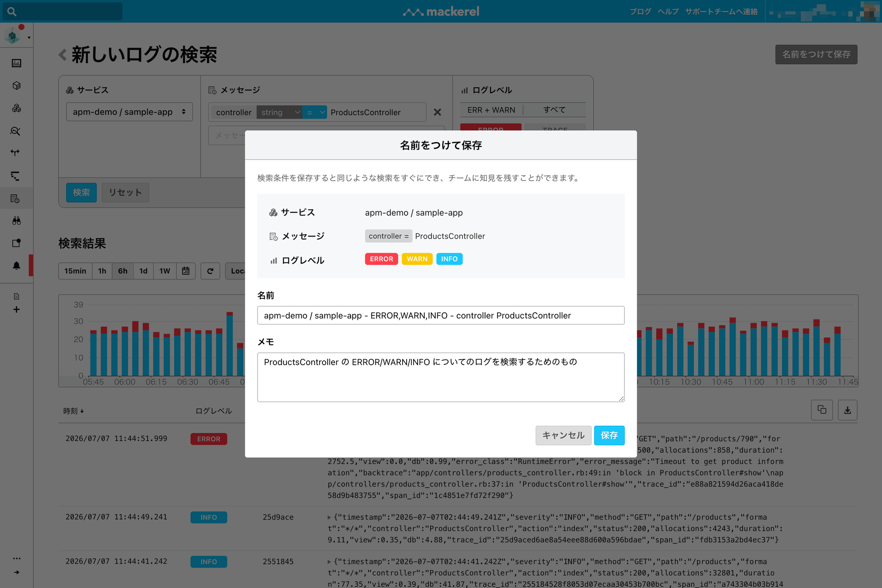Remove the controller filter with X icon

(437, 112)
